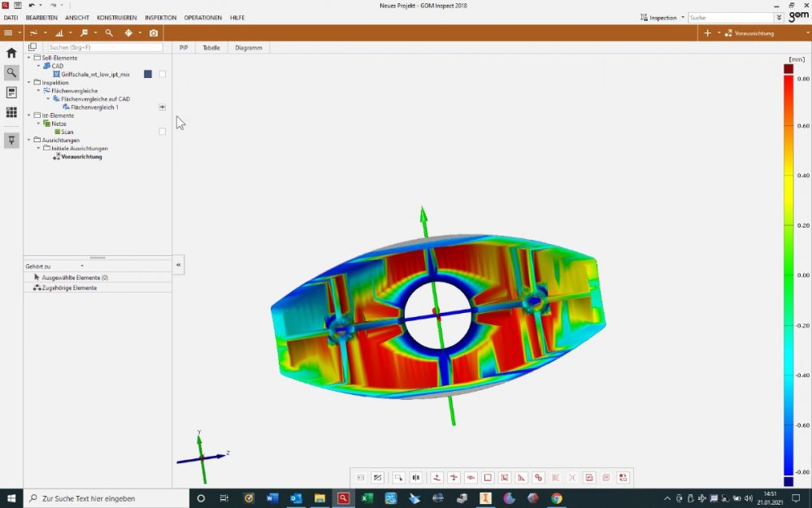Open the Gehört zu dropdown
The image size is (812, 508).
click(x=81, y=266)
